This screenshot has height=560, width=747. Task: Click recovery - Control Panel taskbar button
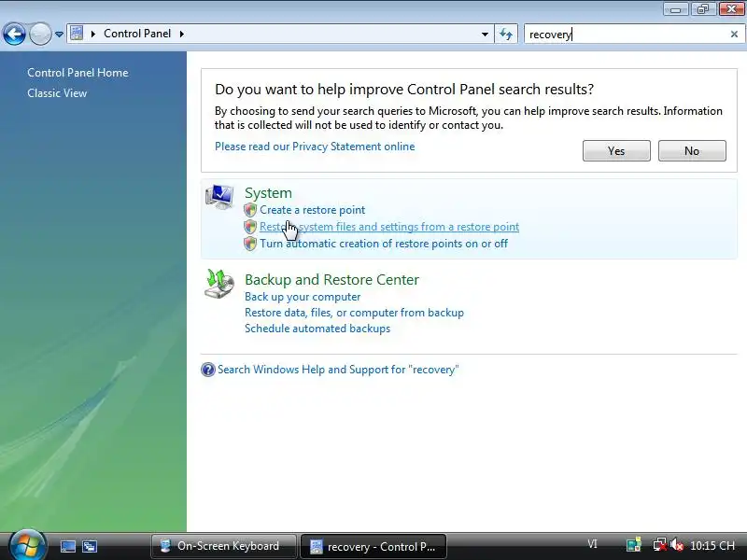[x=373, y=546]
